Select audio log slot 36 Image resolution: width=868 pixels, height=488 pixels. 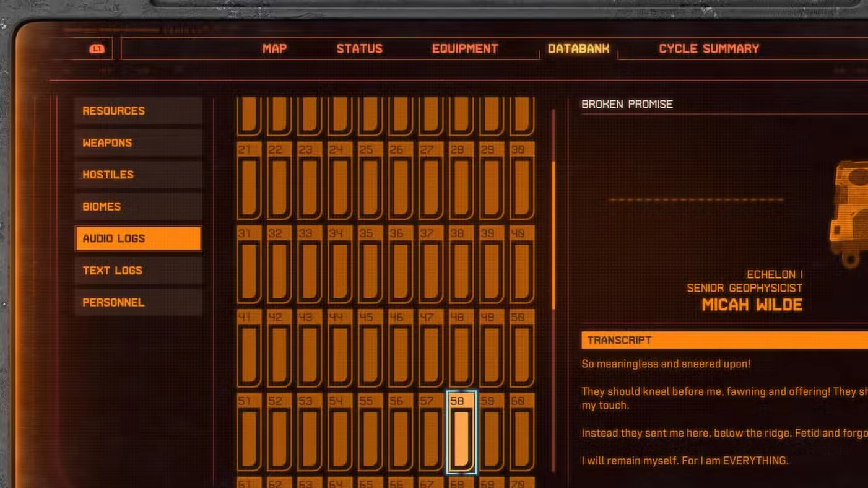tap(401, 265)
